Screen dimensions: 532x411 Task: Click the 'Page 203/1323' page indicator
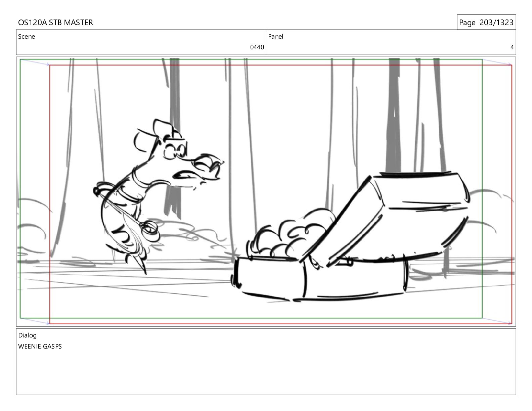486,22
